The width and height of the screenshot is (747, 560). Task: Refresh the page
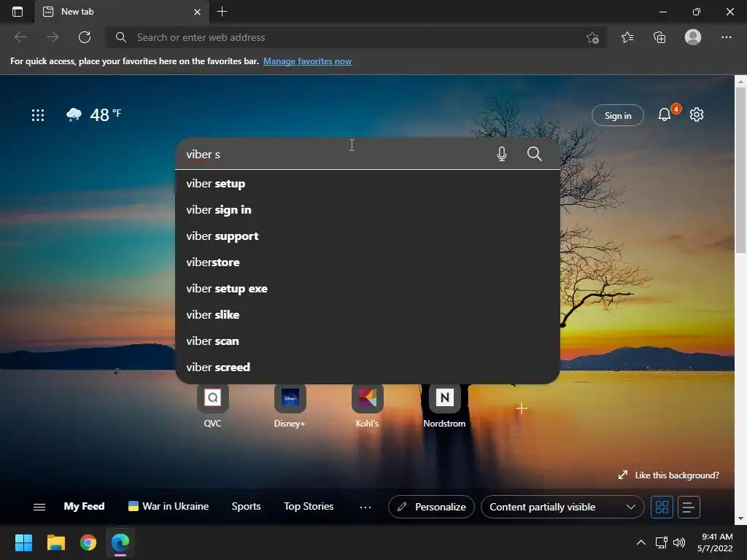click(x=85, y=37)
